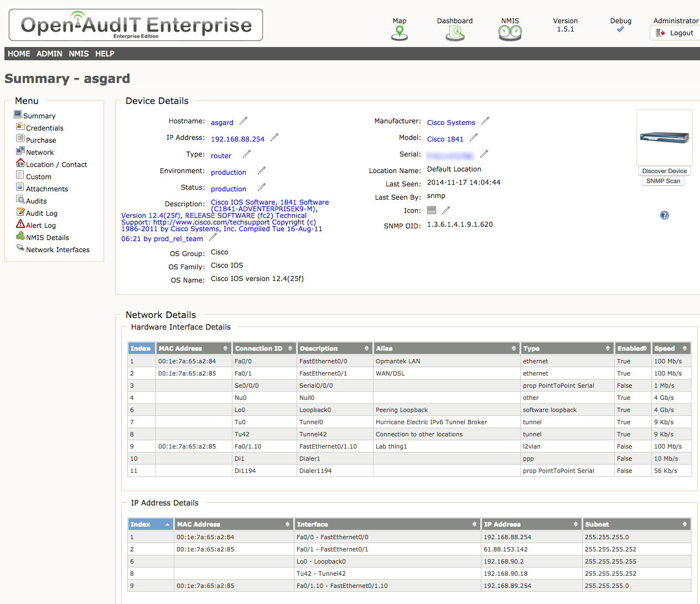Screen dimensions: 700x604
Task: Edit the device Icon via its pencil
Action: click(x=447, y=210)
